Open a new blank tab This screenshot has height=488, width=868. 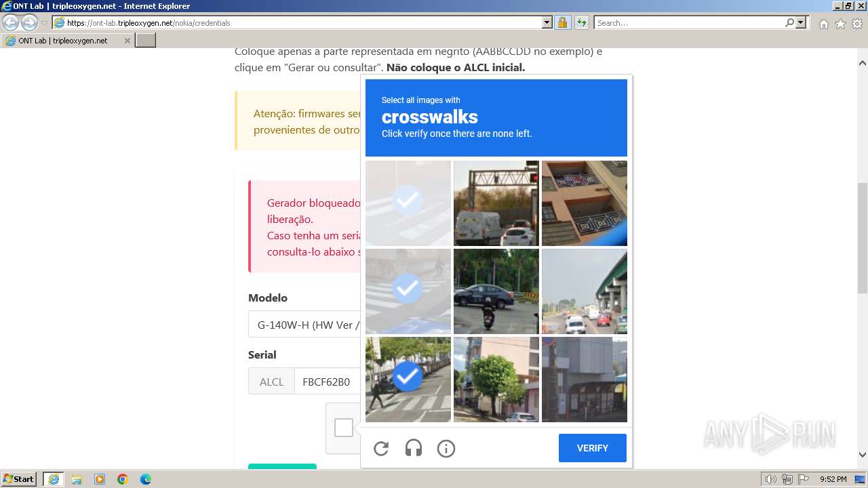(x=146, y=41)
